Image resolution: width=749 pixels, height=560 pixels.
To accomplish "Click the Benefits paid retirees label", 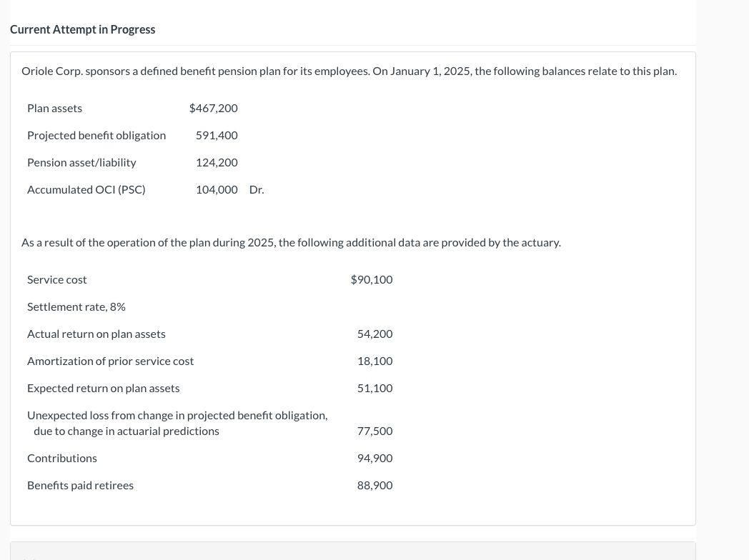I will pyautogui.click(x=80, y=485).
